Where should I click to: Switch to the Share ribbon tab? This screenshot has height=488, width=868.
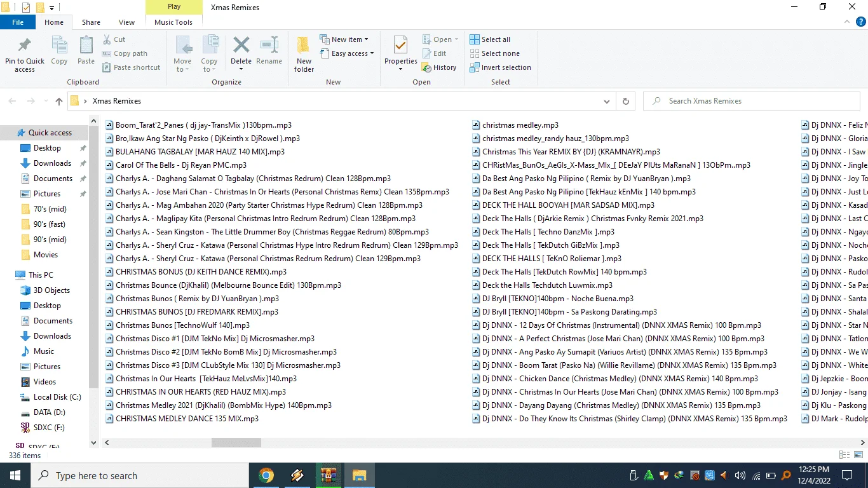[x=91, y=22]
